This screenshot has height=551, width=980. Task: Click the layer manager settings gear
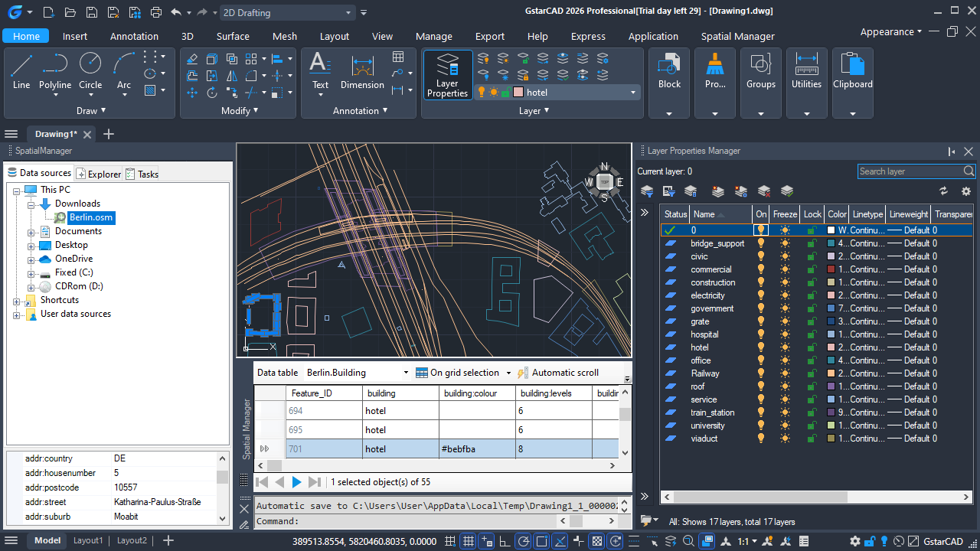tap(966, 191)
